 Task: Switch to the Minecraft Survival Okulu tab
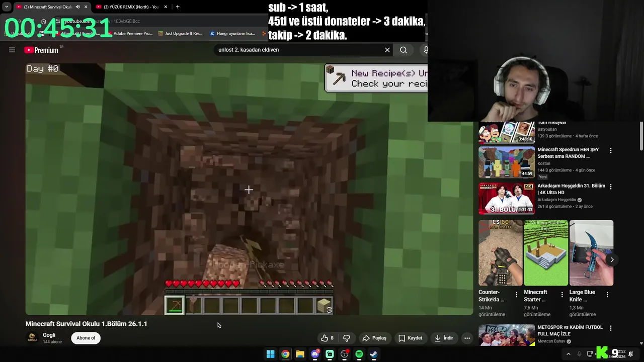[48, 7]
